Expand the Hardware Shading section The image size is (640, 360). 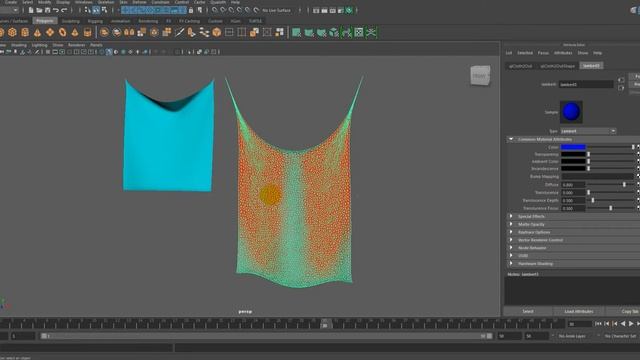[511, 264]
